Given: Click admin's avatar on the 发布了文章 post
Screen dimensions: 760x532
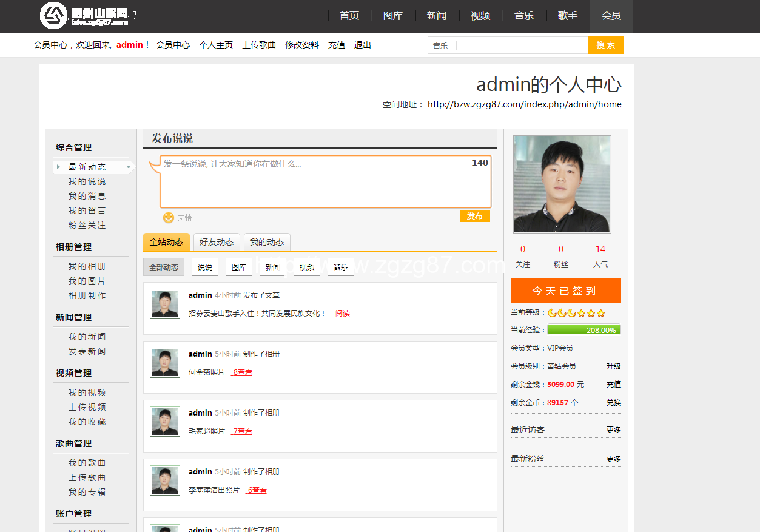Looking at the screenshot, I should click(x=165, y=304).
